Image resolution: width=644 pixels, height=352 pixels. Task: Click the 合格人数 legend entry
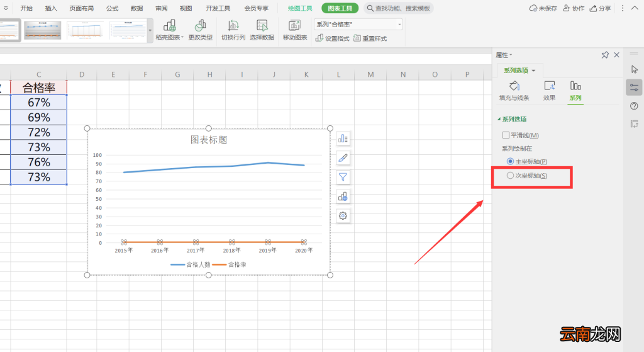(191, 264)
